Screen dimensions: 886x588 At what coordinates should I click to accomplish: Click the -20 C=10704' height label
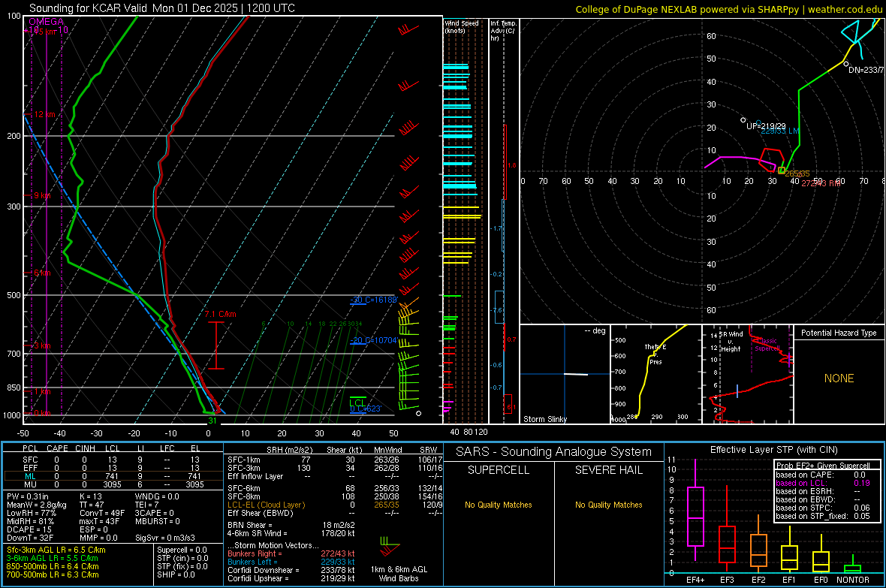374,340
